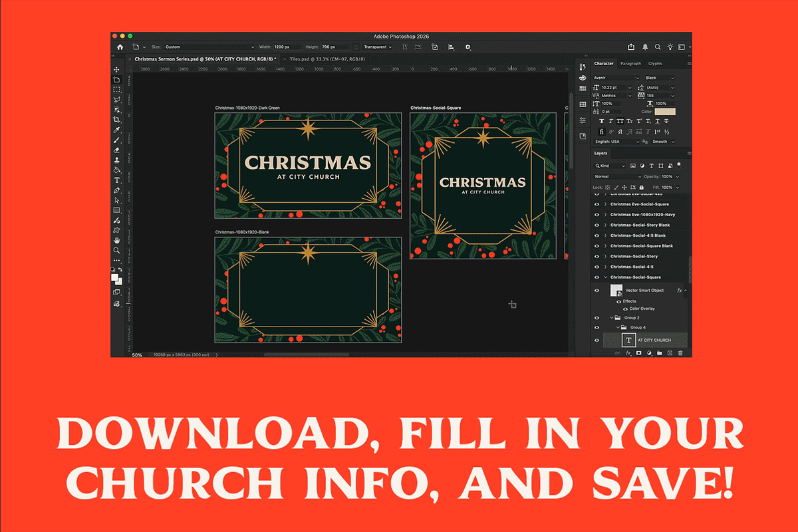
Task: Open the language dropdown English: USA
Action: pos(616,142)
